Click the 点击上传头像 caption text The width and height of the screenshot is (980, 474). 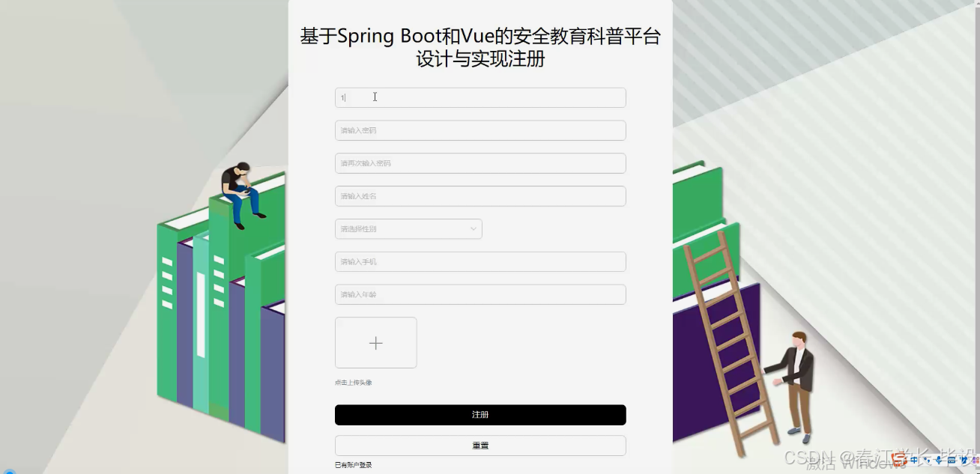click(354, 383)
